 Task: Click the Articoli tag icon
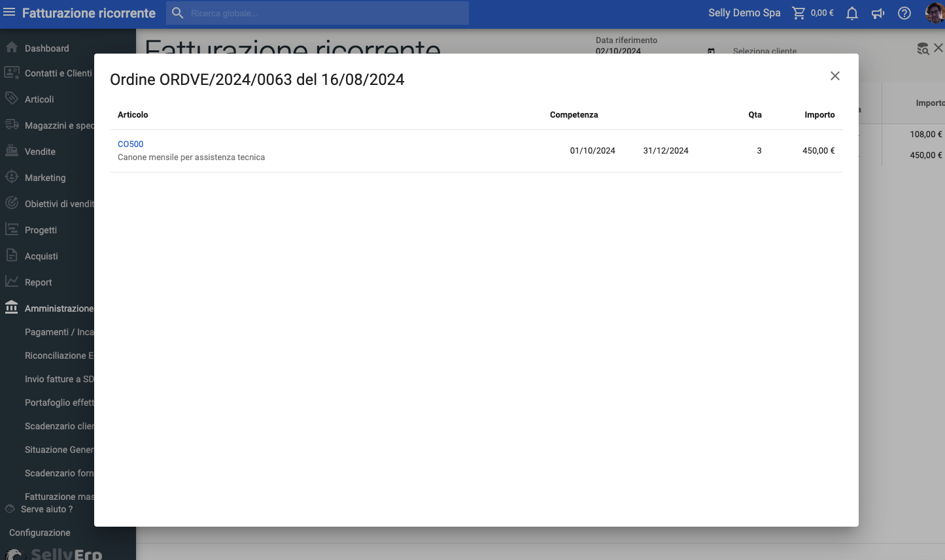point(12,99)
